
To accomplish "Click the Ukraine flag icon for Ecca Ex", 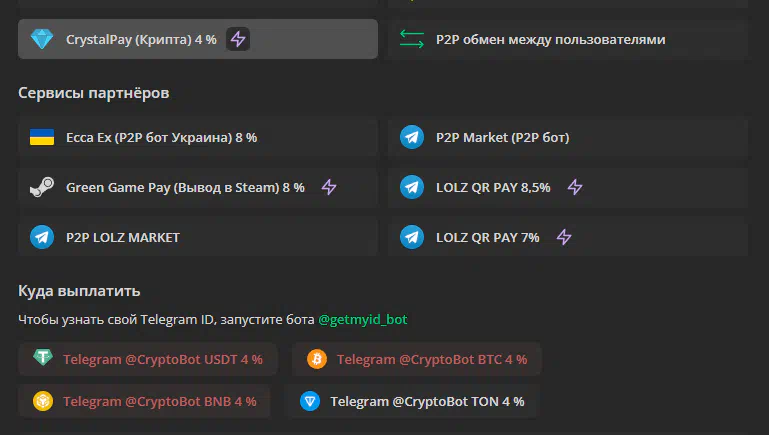I will 42,137.
